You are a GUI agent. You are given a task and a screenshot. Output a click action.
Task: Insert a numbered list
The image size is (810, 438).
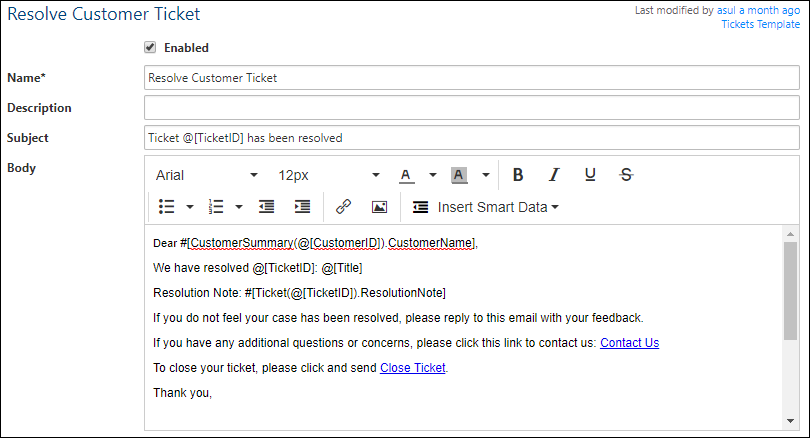216,207
